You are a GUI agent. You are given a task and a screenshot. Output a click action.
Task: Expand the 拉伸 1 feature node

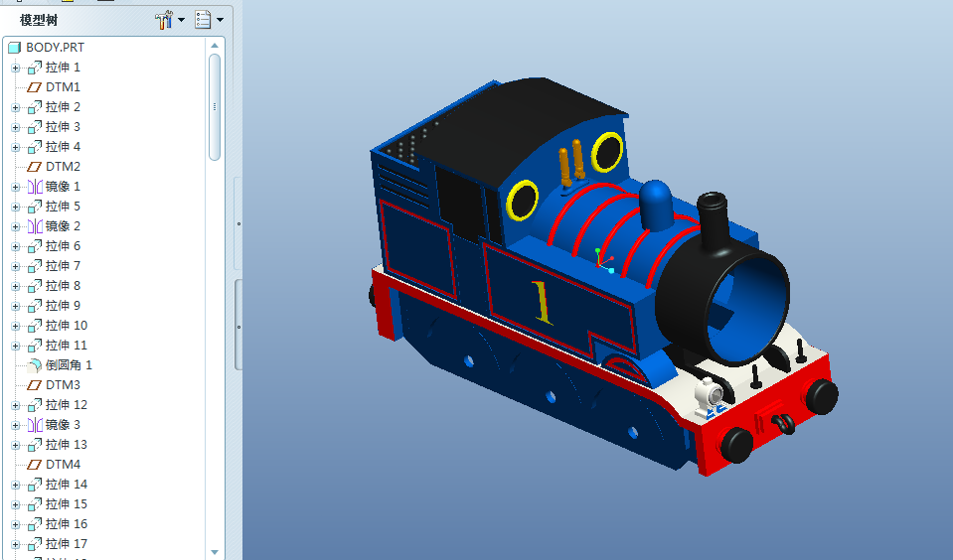tap(15, 69)
